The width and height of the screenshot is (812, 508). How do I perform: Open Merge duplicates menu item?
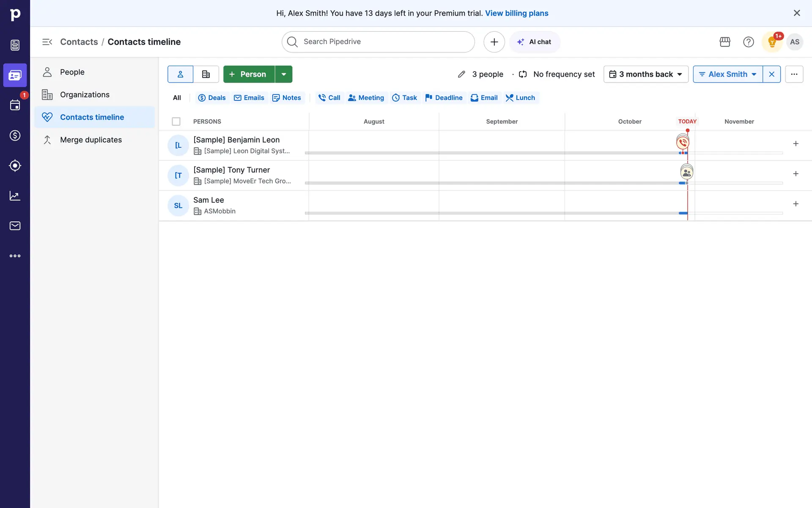pos(91,140)
